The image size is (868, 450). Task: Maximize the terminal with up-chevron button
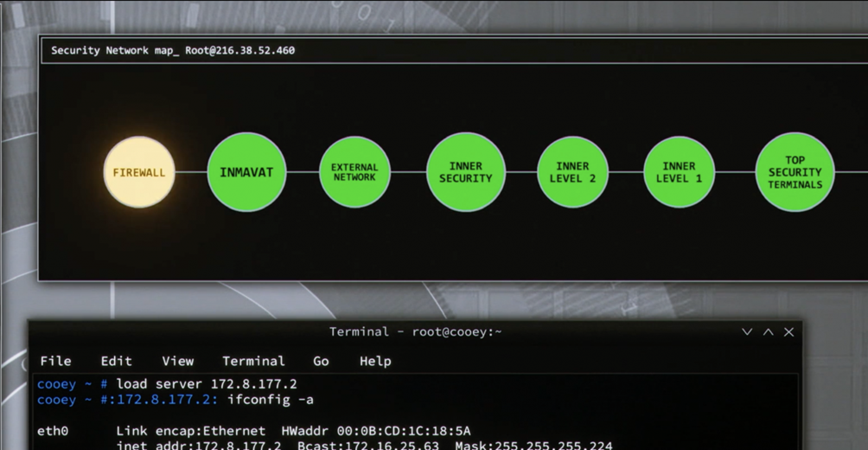(768, 332)
